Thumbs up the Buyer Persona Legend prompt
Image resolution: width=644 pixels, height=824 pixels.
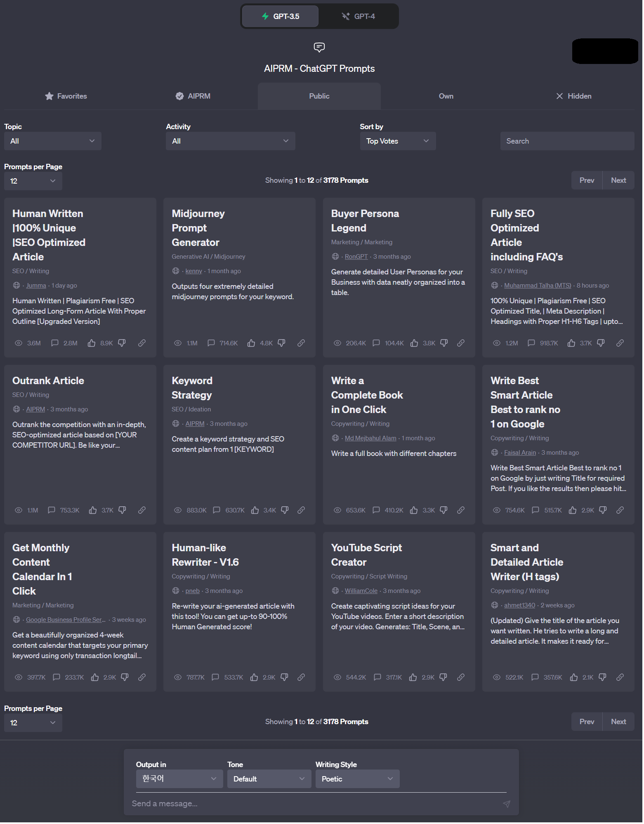coord(414,344)
